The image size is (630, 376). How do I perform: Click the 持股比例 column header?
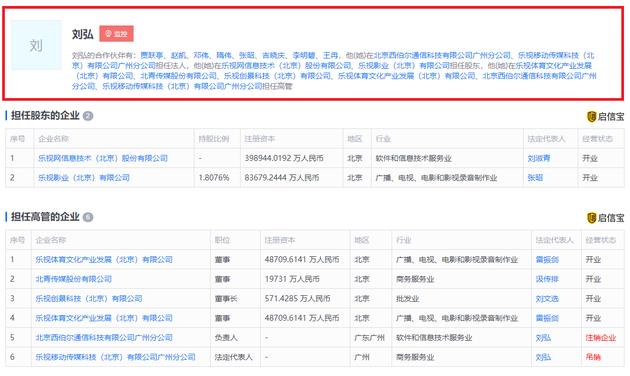[x=214, y=139]
